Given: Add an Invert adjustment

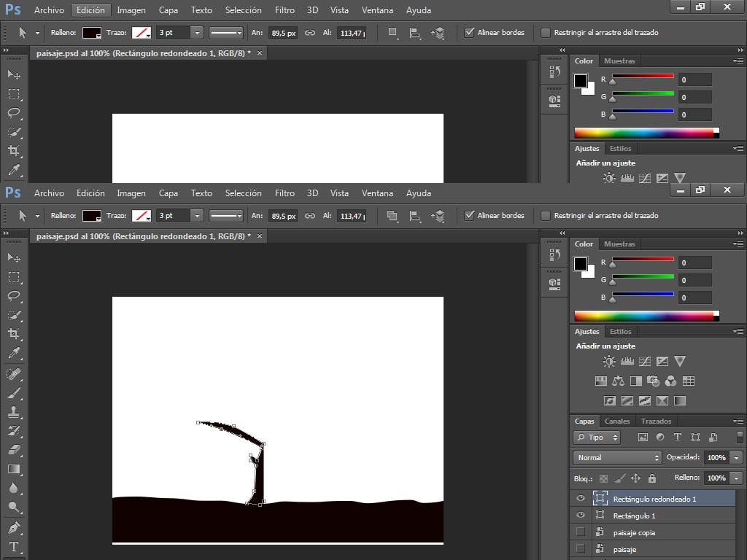Looking at the screenshot, I should pyautogui.click(x=610, y=400).
